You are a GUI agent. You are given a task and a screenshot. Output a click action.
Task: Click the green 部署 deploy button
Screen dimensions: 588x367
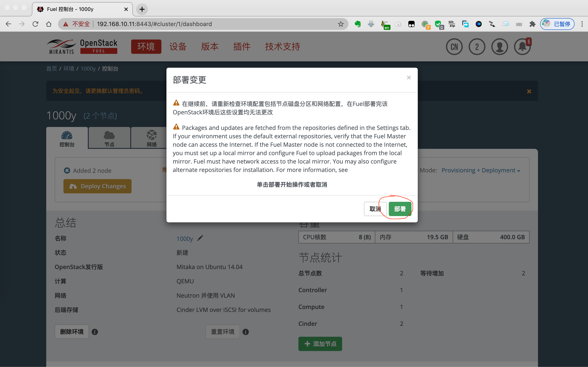[400, 209]
